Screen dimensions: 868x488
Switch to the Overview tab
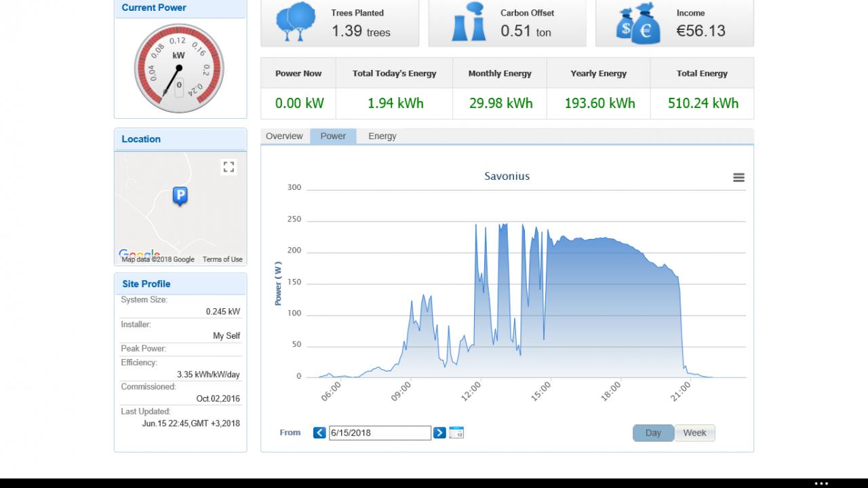click(284, 136)
